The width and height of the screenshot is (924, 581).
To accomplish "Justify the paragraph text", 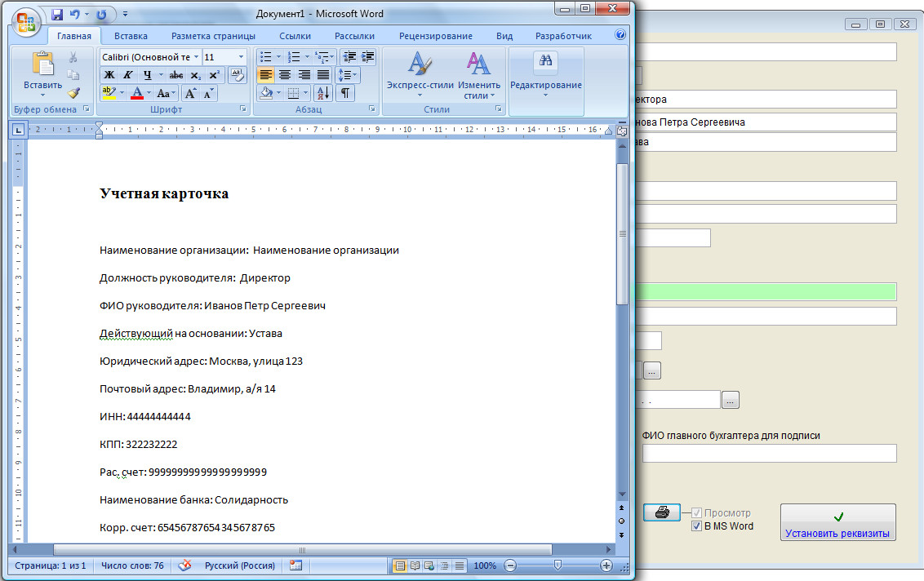I will click(323, 75).
